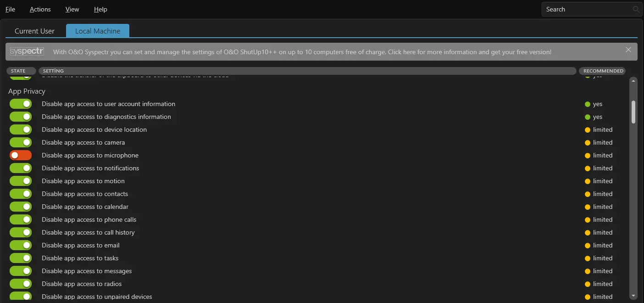Click "Disable app access to calendar" text
This screenshot has width=644, height=303.
pyautogui.click(x=85, y=207)
